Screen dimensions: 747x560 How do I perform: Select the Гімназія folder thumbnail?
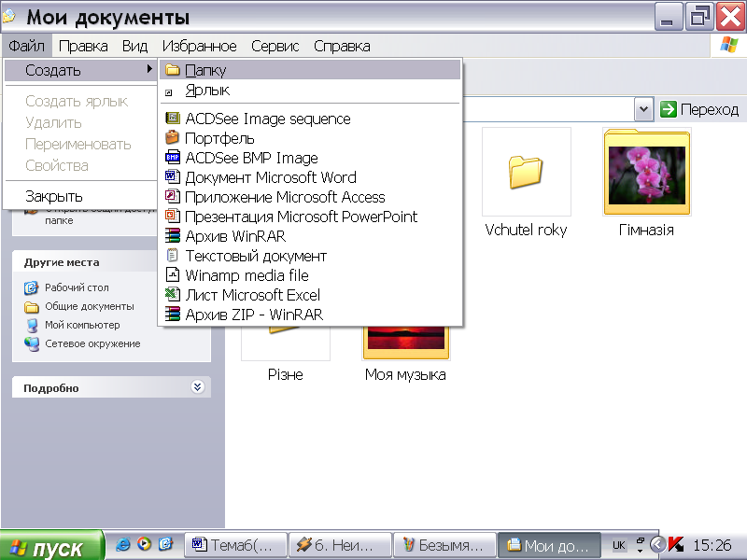tap(646, 172)
